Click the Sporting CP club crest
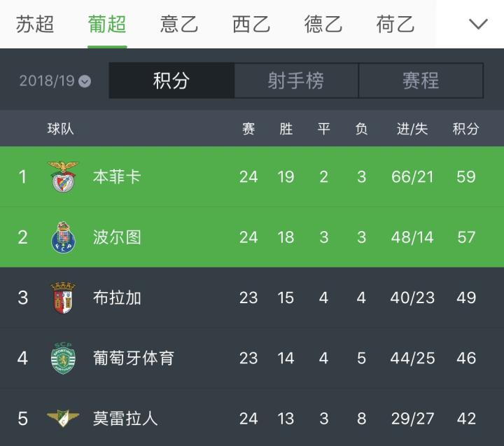504x446 pixels. [x=64, y=358]
